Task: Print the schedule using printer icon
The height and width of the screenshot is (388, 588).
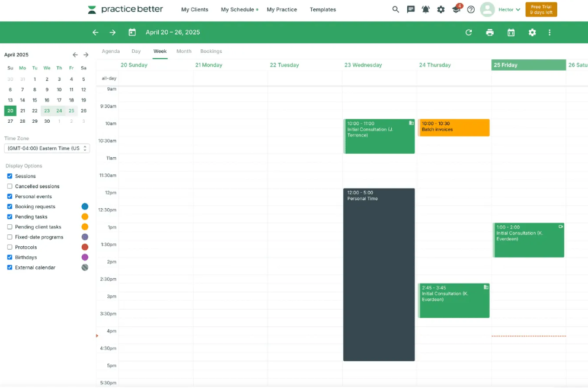Action: [490, 33]
